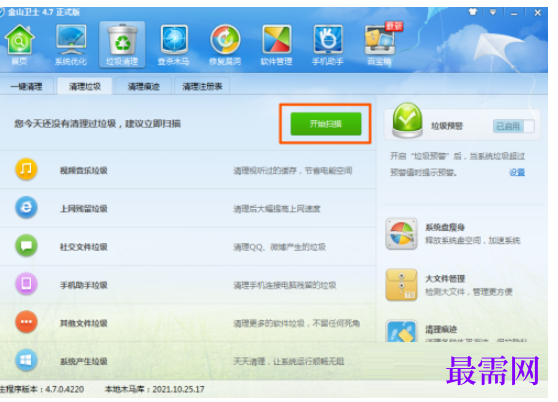Open 清理痕迹 brush icon in sidebar
The image size is (558, 402).
pos(401,331)
